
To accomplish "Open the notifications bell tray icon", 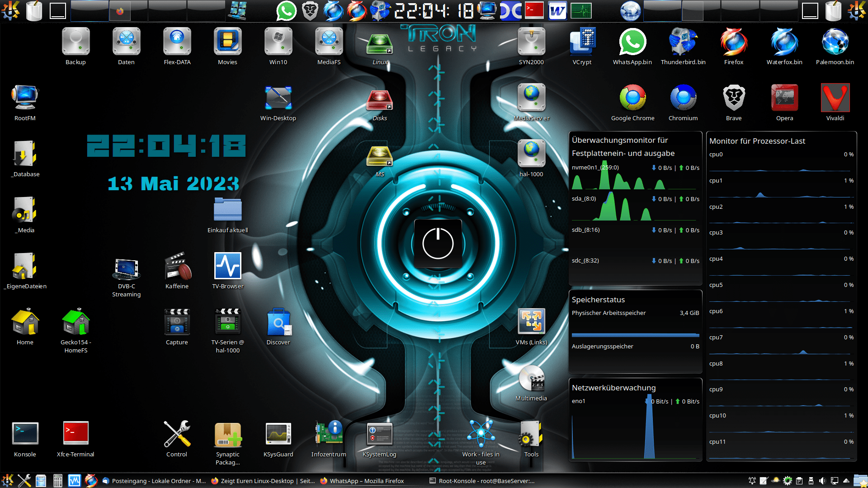I will pyautogui.click(x=752, y=481).
